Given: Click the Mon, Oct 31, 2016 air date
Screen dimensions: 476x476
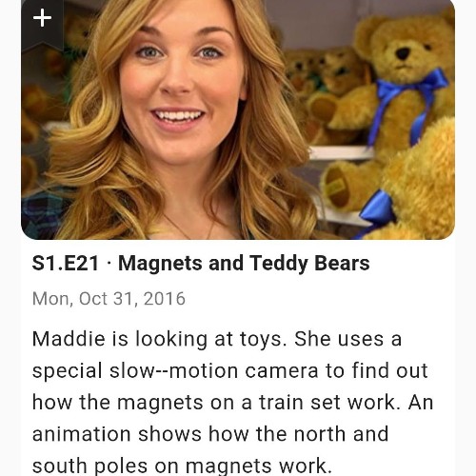Looking at the screenshot, I should coord(109,299).
